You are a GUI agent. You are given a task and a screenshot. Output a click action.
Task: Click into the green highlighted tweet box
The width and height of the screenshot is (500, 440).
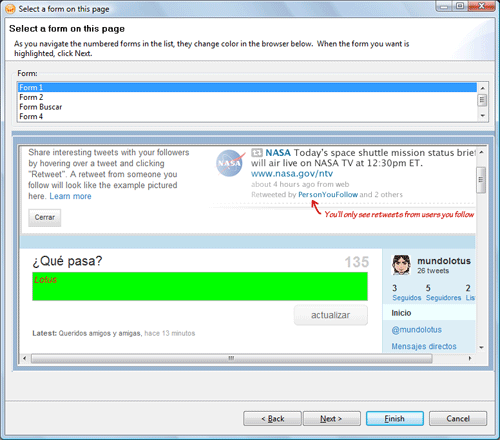(x=200, y=286)
